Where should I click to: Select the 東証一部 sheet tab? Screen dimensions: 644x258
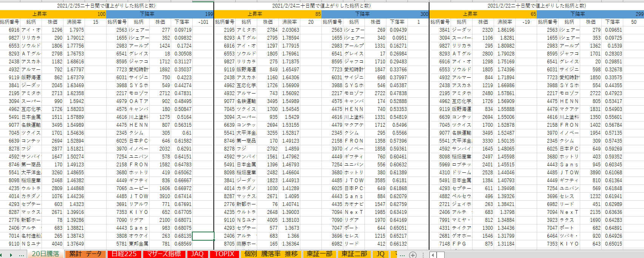(320, 254)
